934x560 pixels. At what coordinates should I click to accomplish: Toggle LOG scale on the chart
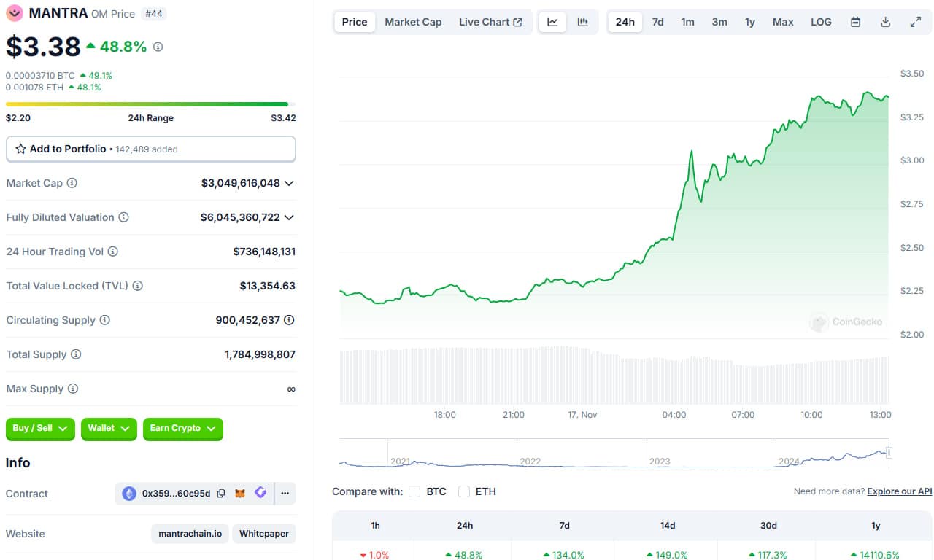pos(821,22)
